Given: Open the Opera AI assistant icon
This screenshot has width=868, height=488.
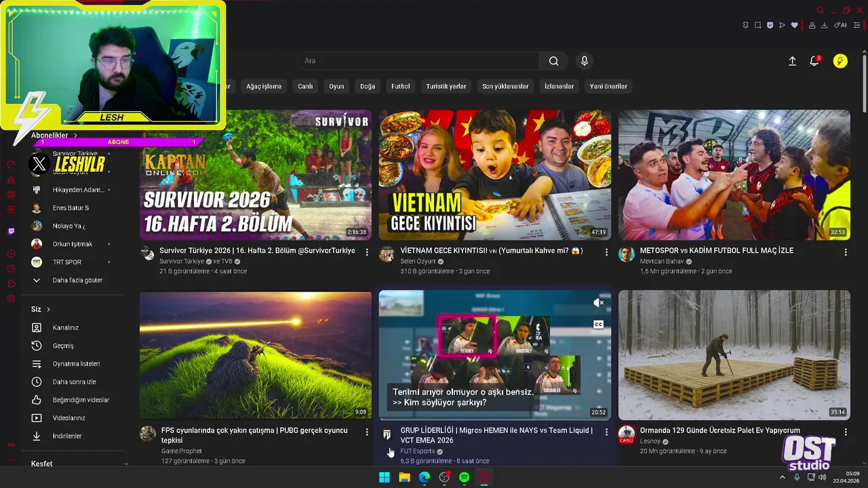Looking at the screenshot, I should point(841,25).
